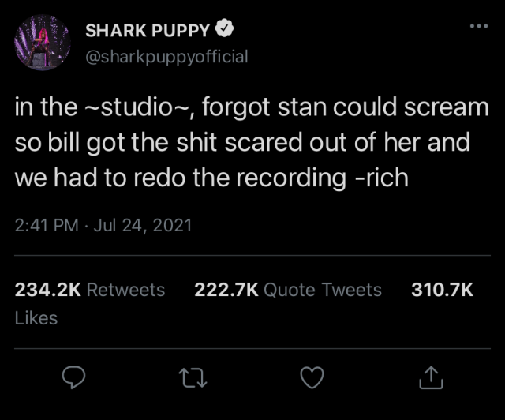Tap the share upload icon

point(430,378)
